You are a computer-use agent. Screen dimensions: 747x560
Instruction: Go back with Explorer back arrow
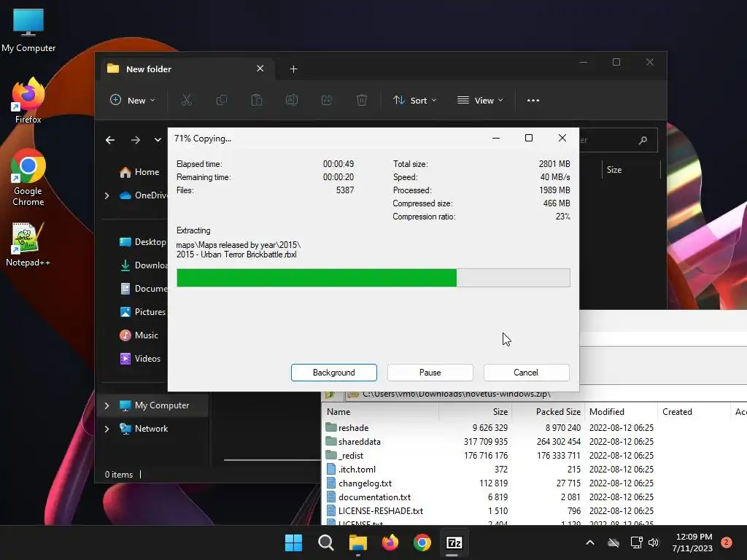pyautogui.click(x=110, y=140)
